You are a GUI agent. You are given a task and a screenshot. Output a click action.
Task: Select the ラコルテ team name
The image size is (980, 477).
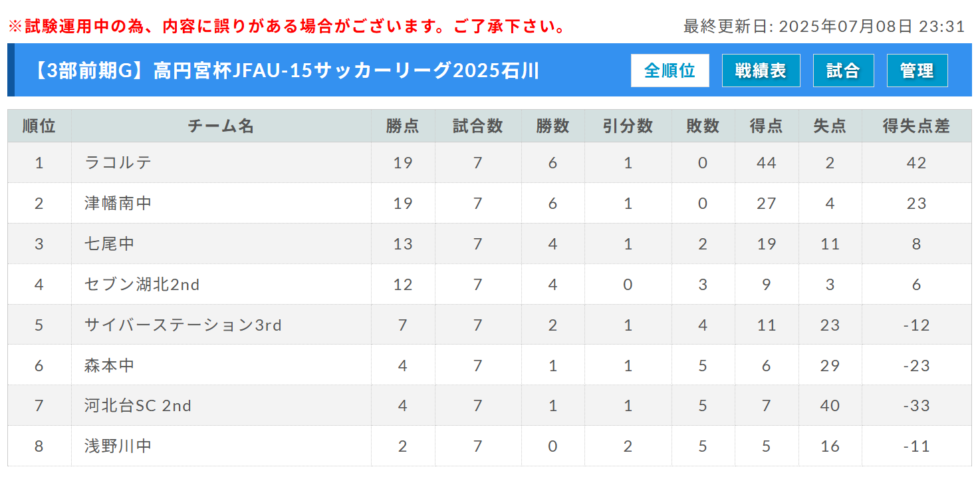[x=118, y=162]
